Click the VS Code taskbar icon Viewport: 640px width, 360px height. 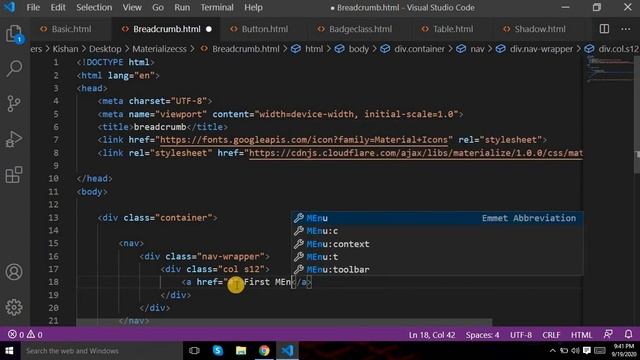pyautogui.click(x=287, y=351)
